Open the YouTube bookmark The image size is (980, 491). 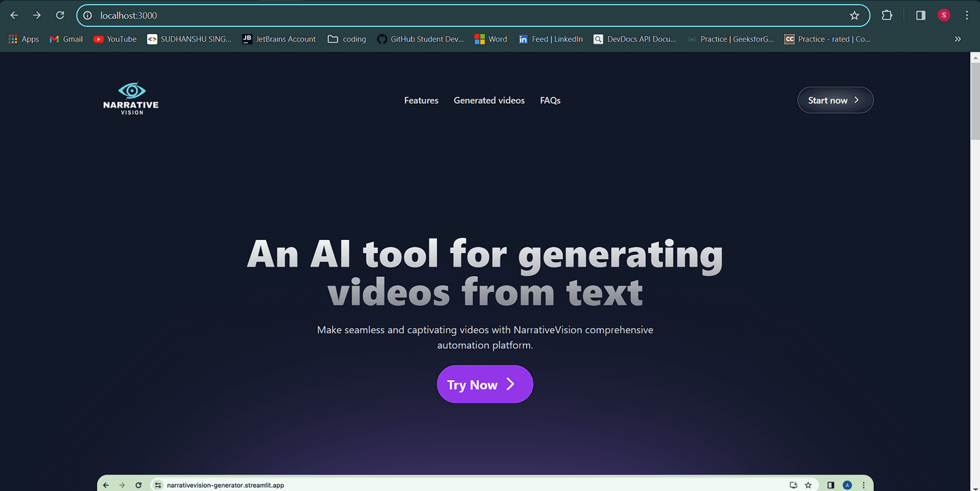point(115,39)
